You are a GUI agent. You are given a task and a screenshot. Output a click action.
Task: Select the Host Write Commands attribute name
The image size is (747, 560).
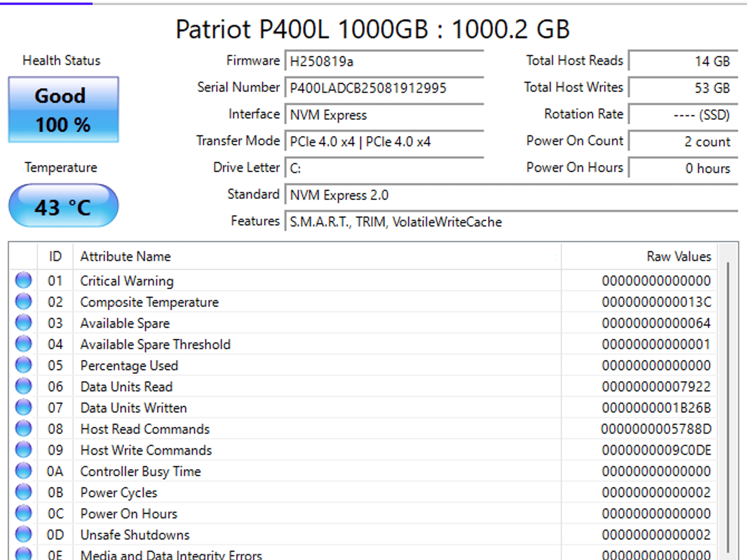146,450
